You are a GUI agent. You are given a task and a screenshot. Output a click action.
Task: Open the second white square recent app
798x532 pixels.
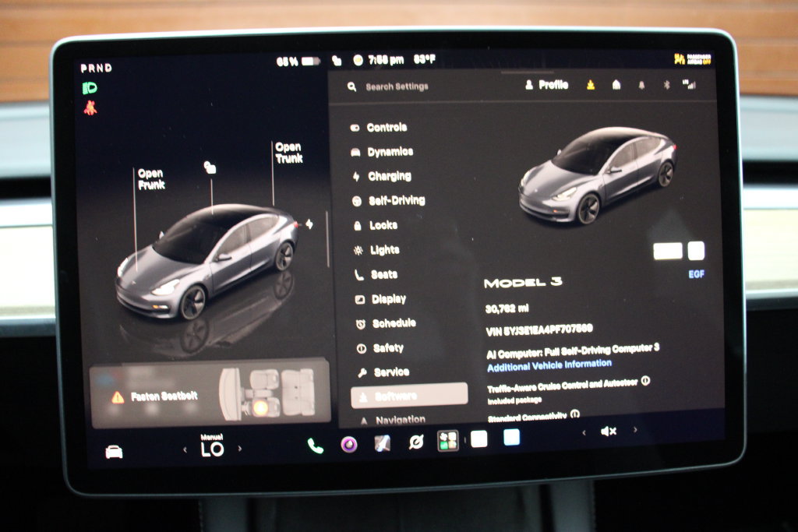pos(511,437)
